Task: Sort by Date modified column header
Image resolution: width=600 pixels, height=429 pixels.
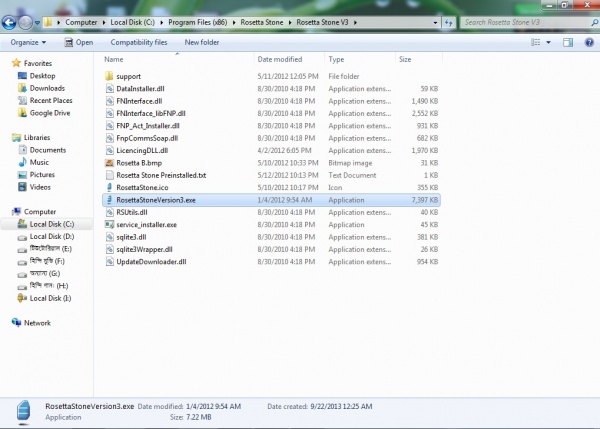Action: click(280, 59)
